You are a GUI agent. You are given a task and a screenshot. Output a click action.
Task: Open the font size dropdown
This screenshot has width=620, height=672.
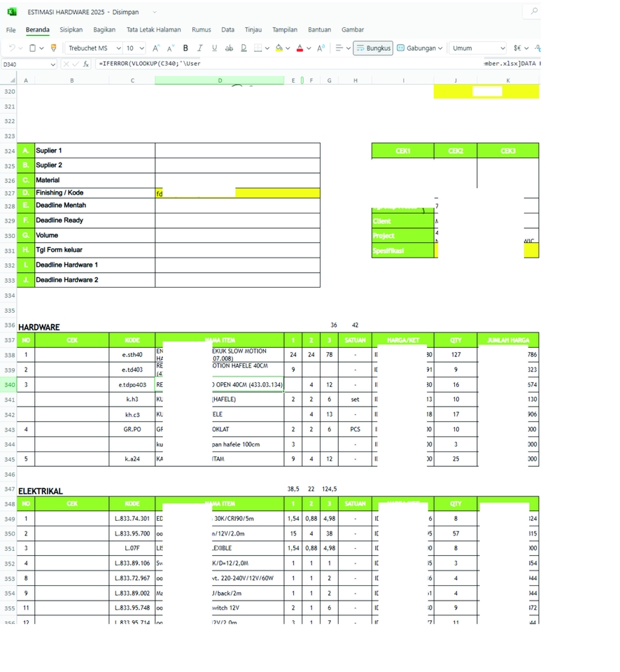click(x=133, y=48)
